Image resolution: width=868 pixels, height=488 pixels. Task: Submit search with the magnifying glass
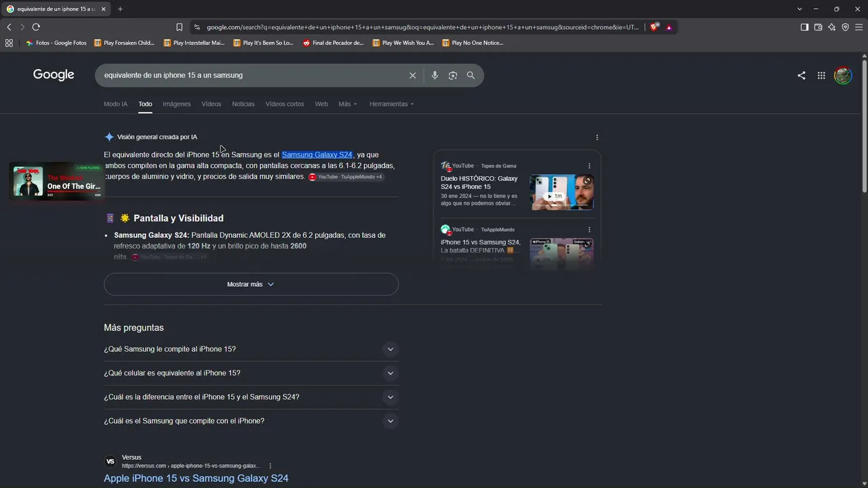coord(471,75)
